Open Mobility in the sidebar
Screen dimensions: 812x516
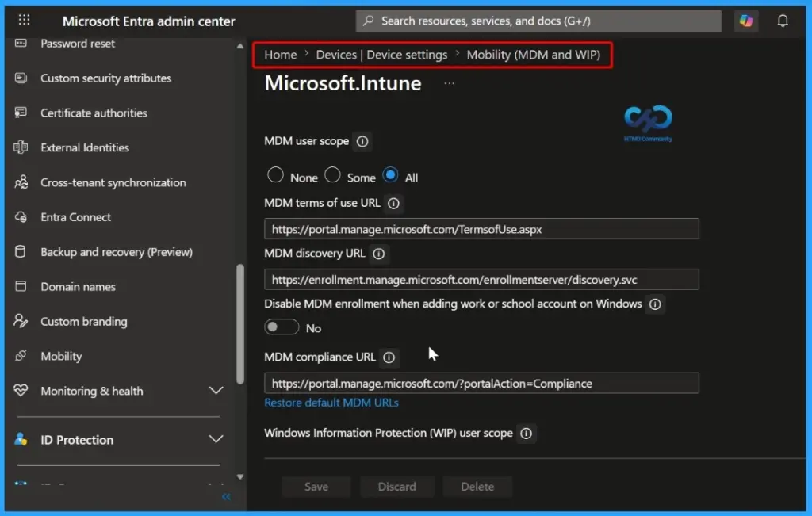point(61,356)
